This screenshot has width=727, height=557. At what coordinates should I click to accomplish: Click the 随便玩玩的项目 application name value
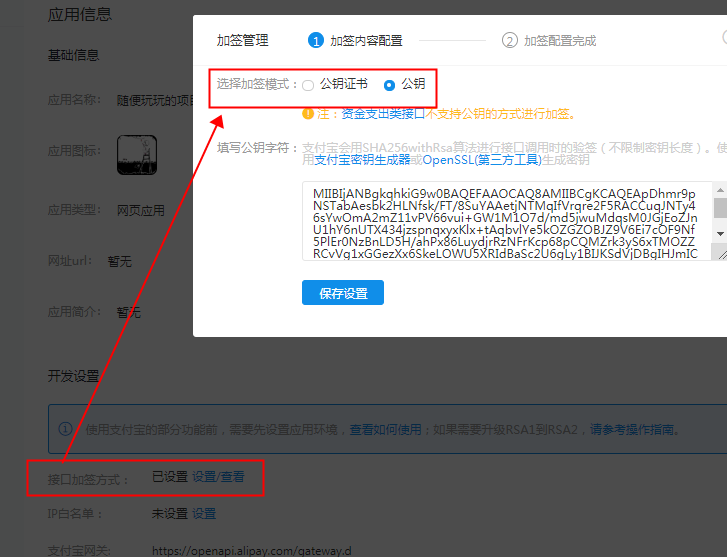click(x=155, y=100)
